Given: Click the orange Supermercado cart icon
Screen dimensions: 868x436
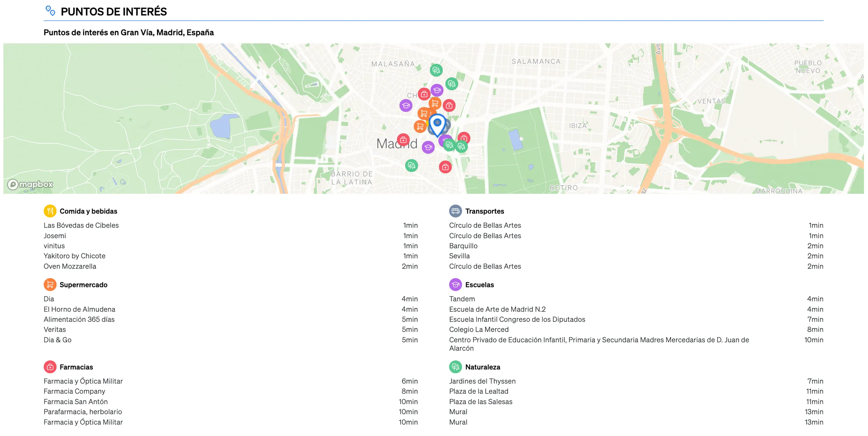Looking at the screenshot, I should coord(50,285).
